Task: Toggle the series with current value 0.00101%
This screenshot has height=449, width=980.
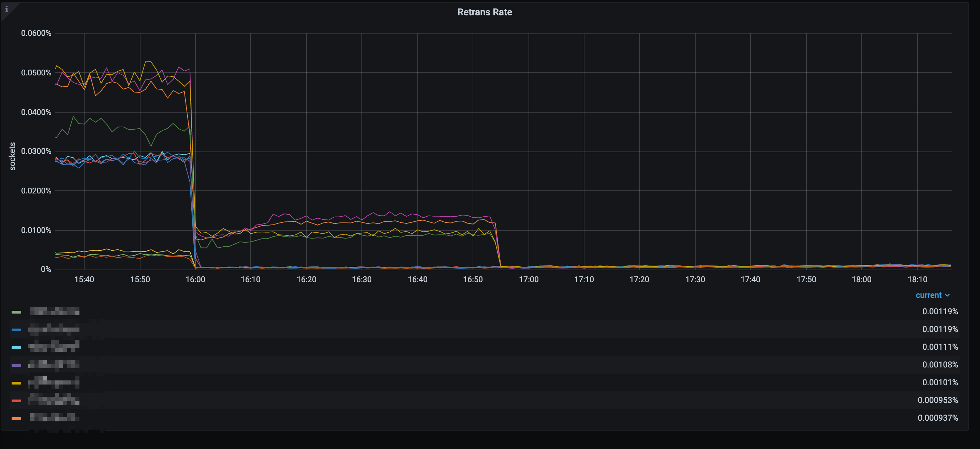Action: [54, 382]
